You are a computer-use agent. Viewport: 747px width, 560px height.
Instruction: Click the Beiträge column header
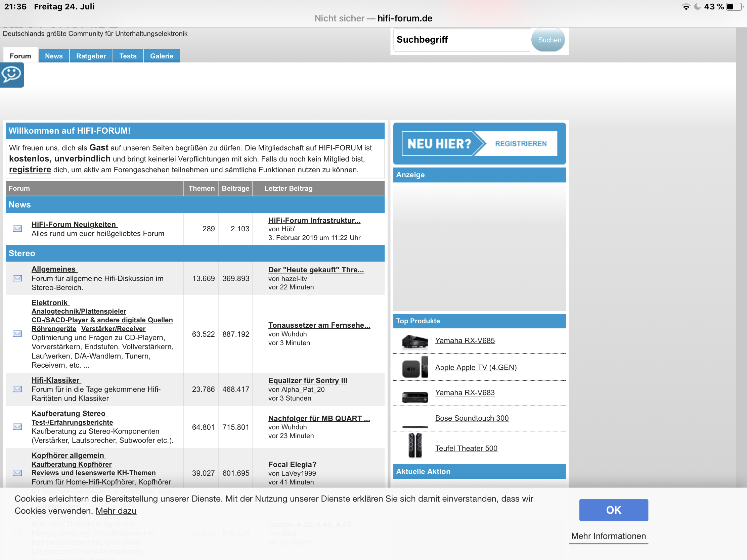[235, 188]
